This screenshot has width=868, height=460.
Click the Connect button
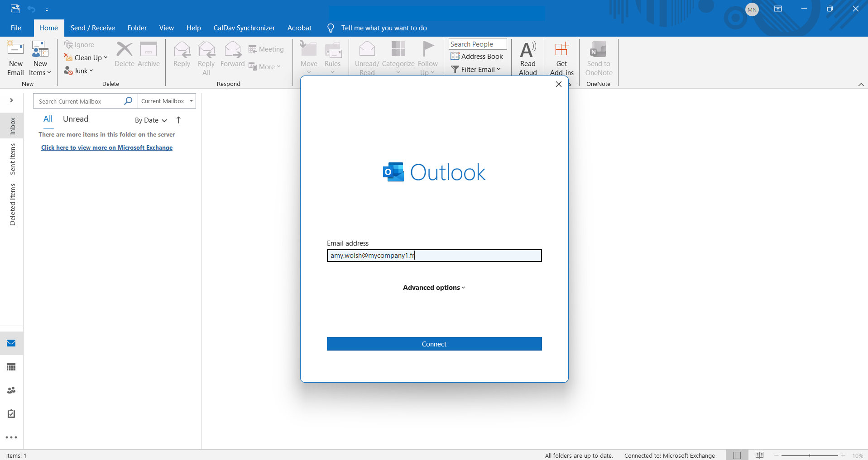click(x=434, y=344)
